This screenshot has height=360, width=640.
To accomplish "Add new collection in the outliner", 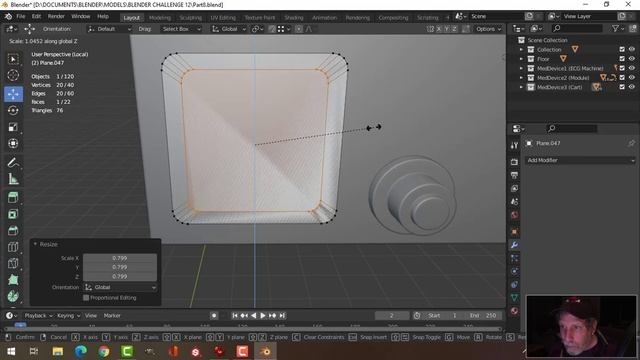I will 633,28.
